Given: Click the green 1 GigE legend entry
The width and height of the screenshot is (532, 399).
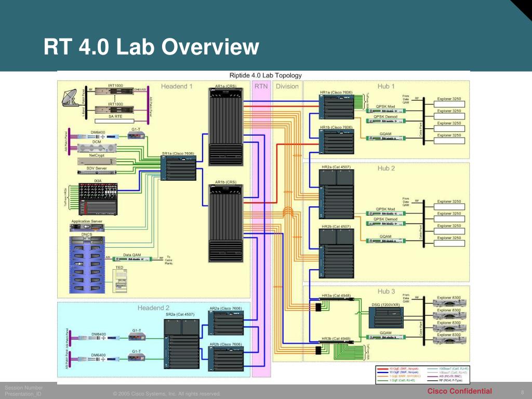Looking at the screenshot, I should (x=396, y=380).
